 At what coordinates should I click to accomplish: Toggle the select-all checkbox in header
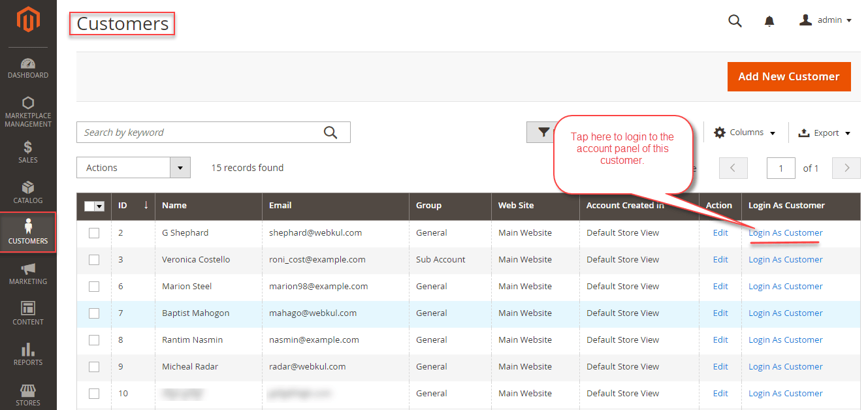coord(89,206)
